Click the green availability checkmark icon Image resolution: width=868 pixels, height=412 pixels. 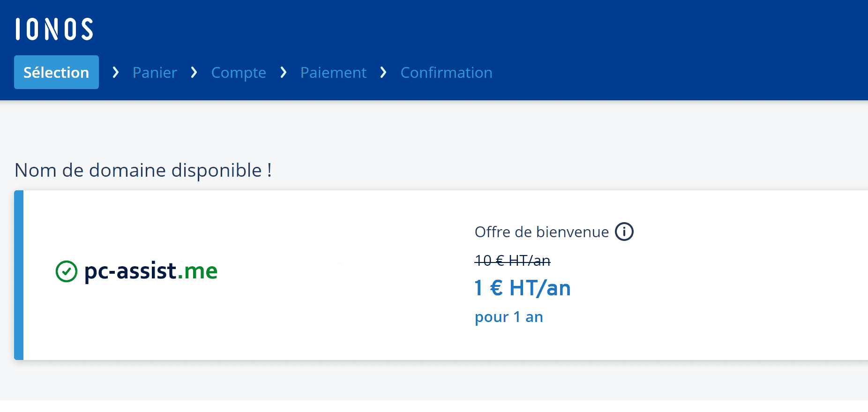coord(66,271)
